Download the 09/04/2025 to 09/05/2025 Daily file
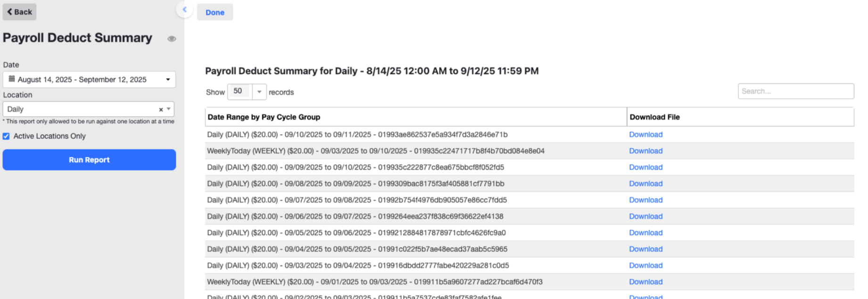This screenshot has height=299, width=868. tap(646, 249)
